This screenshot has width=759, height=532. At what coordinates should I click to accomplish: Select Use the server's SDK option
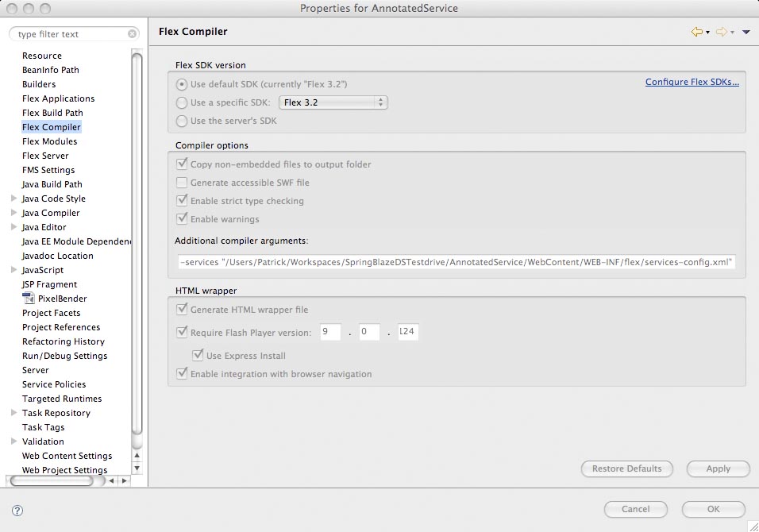(182, 121)
